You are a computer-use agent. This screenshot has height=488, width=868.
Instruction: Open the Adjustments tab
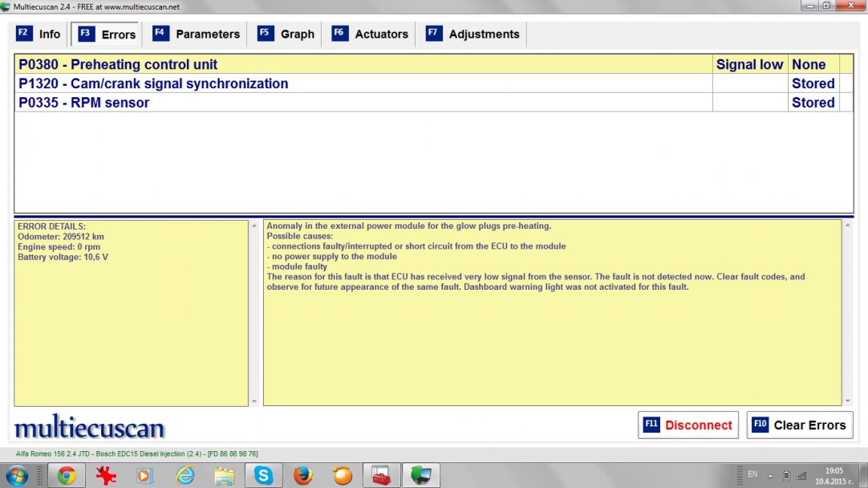[x=473, y=35]
